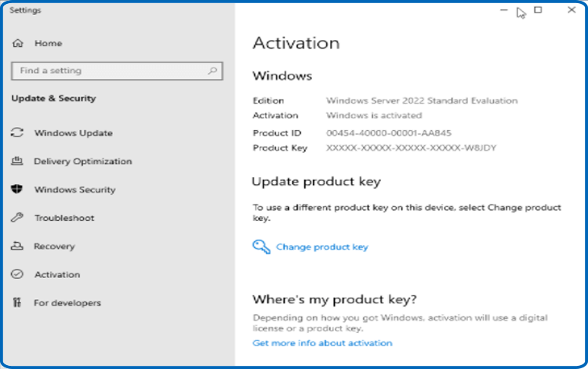This screenshot has width=588, height=369.
Task: Select Troubleshoot in sidebar
Action: pos(64,218)
